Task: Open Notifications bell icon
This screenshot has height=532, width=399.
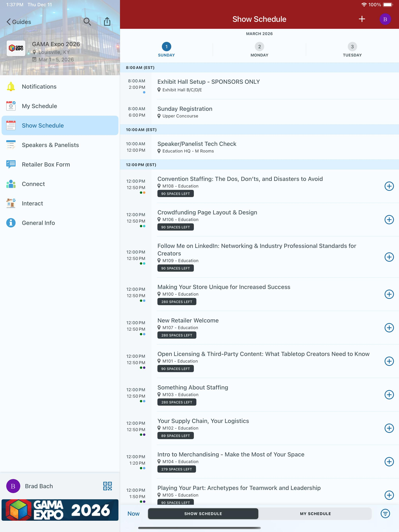Action: 11,87
